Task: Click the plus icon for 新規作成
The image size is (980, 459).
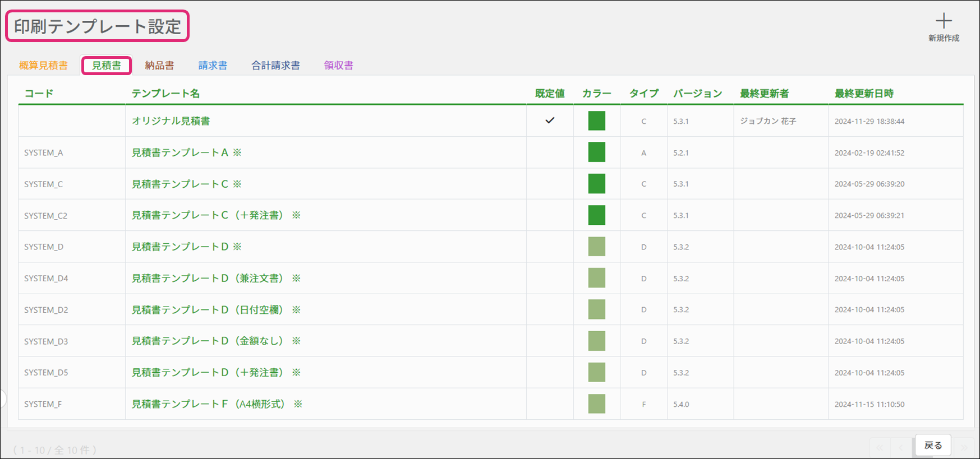Action: 944,21
